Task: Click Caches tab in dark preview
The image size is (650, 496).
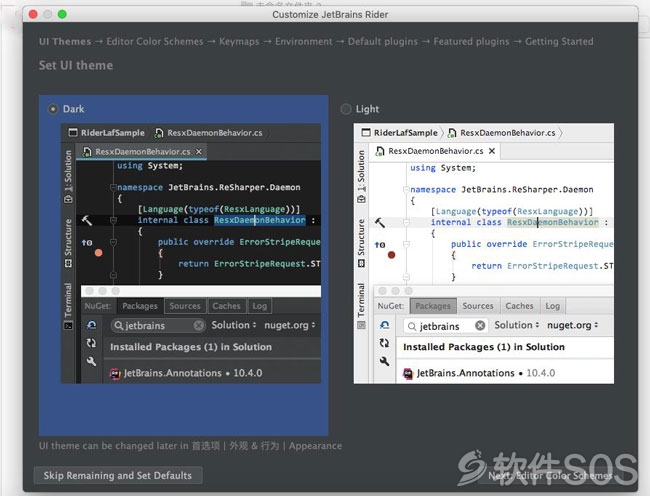Action: click(x=226, y=306)
